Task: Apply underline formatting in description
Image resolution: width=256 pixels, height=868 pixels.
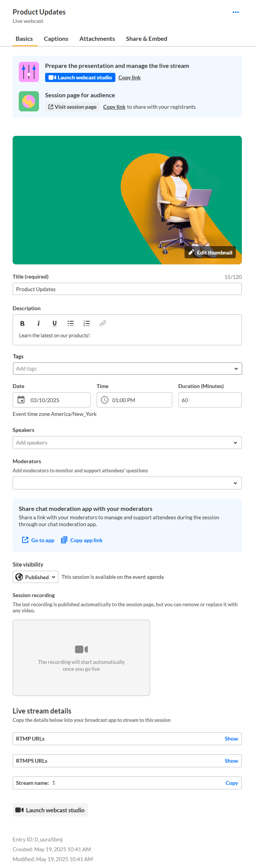Action: pos(55,324)
